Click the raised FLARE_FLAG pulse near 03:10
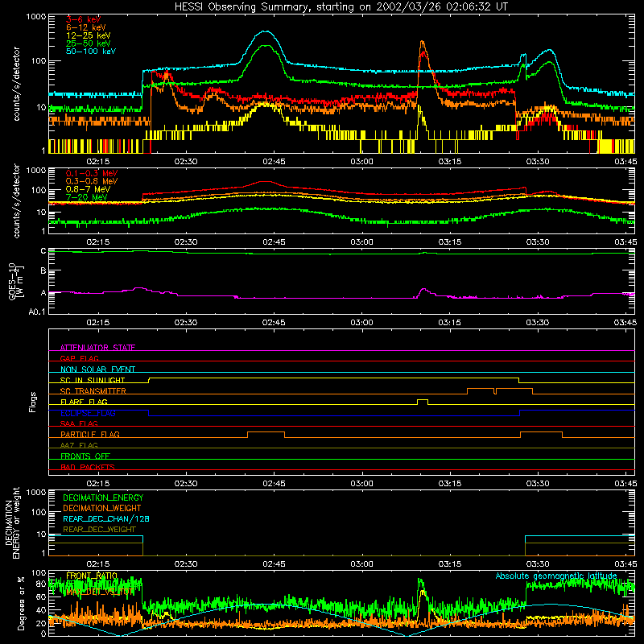This screenshot has height=644, width=644. pyautogui.click(x=423, y=401)
